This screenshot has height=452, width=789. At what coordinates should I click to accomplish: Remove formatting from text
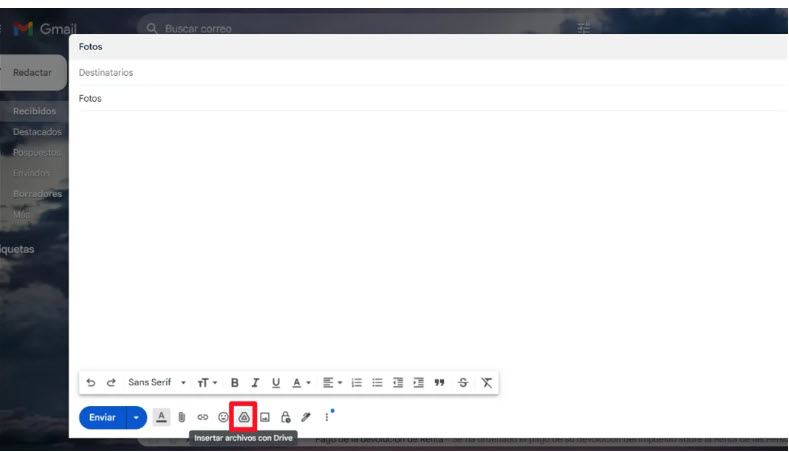click(x=487, y=383)
